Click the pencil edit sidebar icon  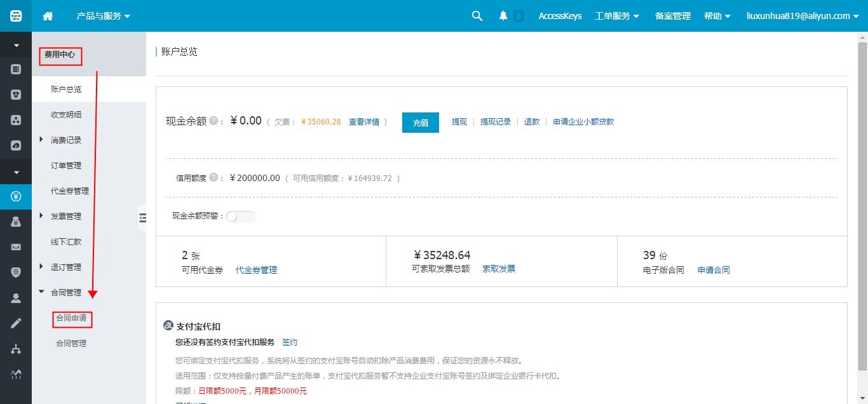16,323
